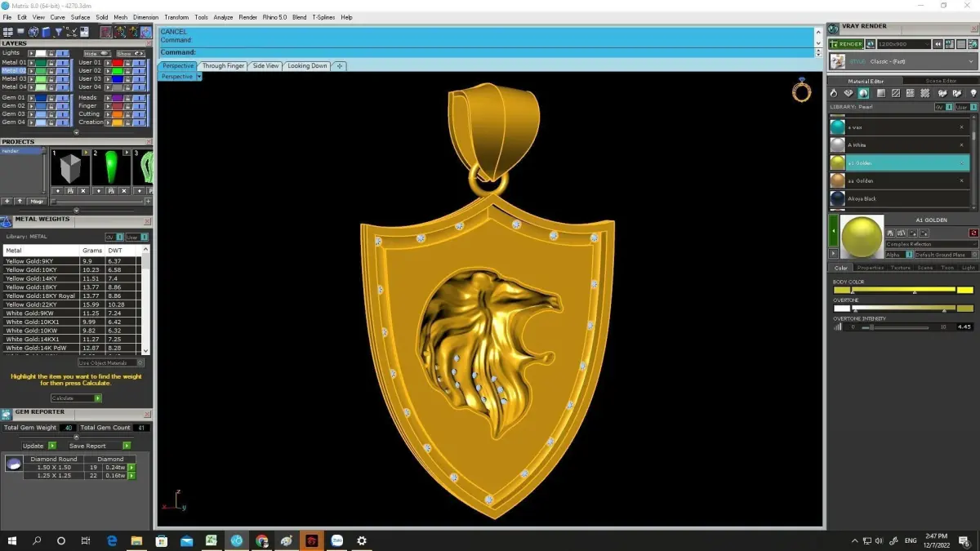Click the Calculate button in Metal Weights
The image size is (980, 551).
coord(76,398)
